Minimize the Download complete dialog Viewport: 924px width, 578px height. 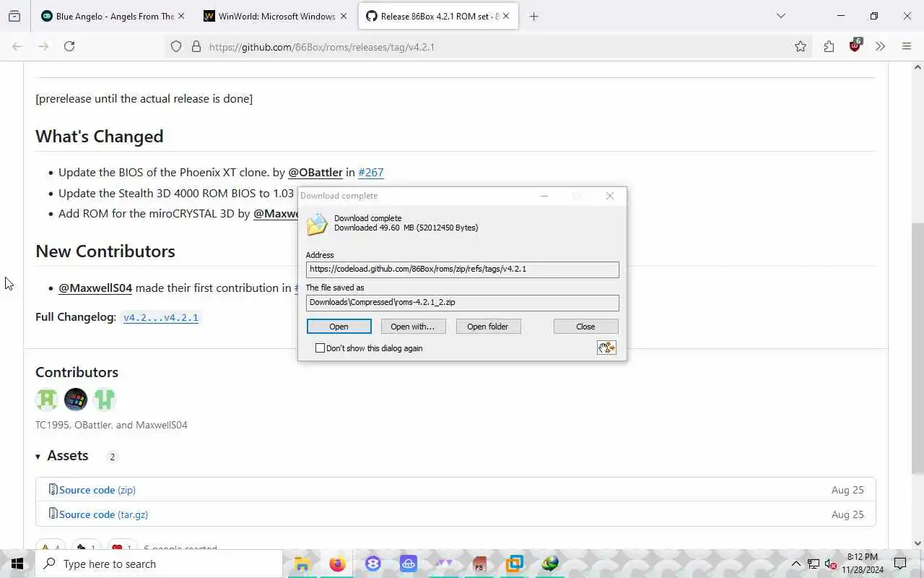pyautogui.click(x=545, y=196)
